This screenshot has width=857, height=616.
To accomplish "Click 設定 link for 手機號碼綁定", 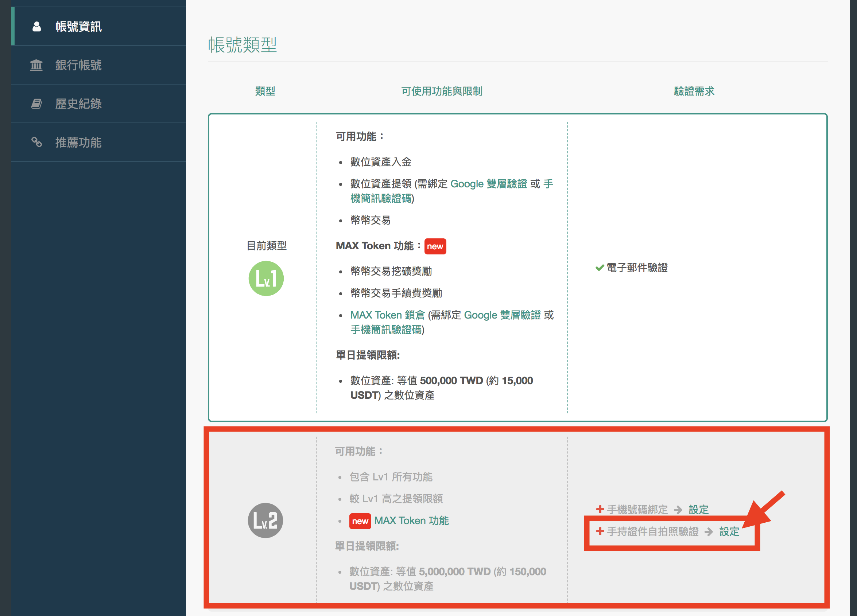I will pos(698,510).
